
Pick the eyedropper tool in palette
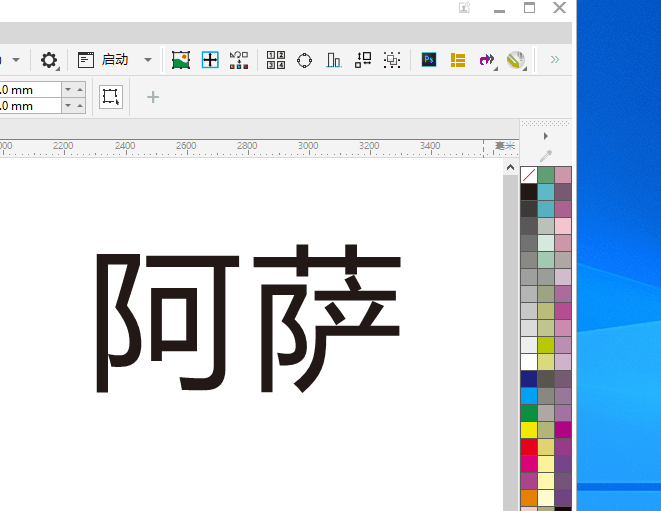point(545,155)
